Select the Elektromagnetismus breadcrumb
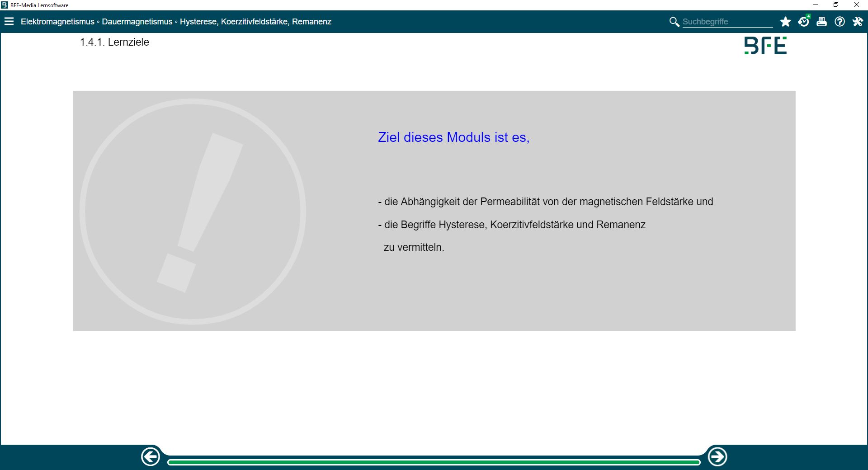The width and height of the screenshot is (868, 470). 57,22
